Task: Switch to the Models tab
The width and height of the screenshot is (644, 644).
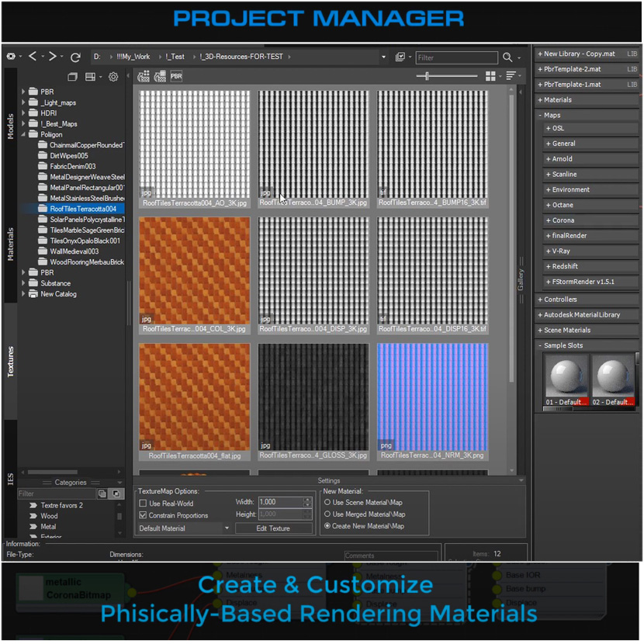Action: tap(10, 126)
